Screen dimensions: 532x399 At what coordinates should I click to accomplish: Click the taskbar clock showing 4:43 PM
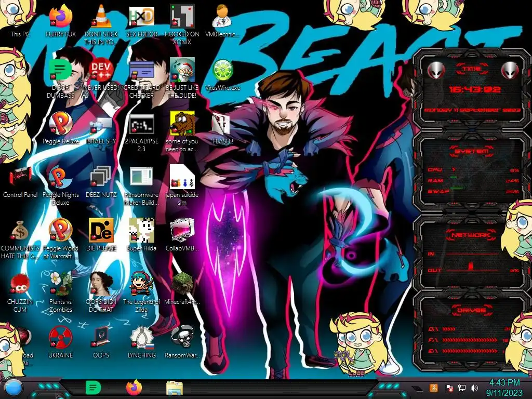(504, 388)
